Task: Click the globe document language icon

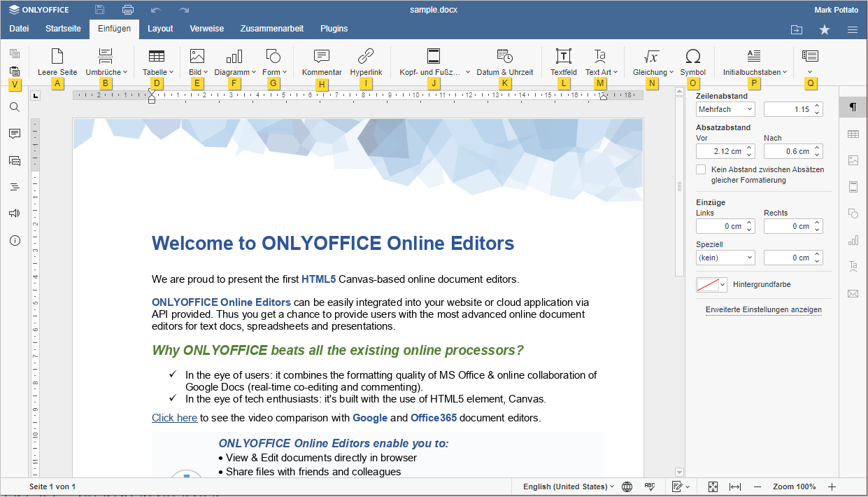Action: click(x=627, y=486)
